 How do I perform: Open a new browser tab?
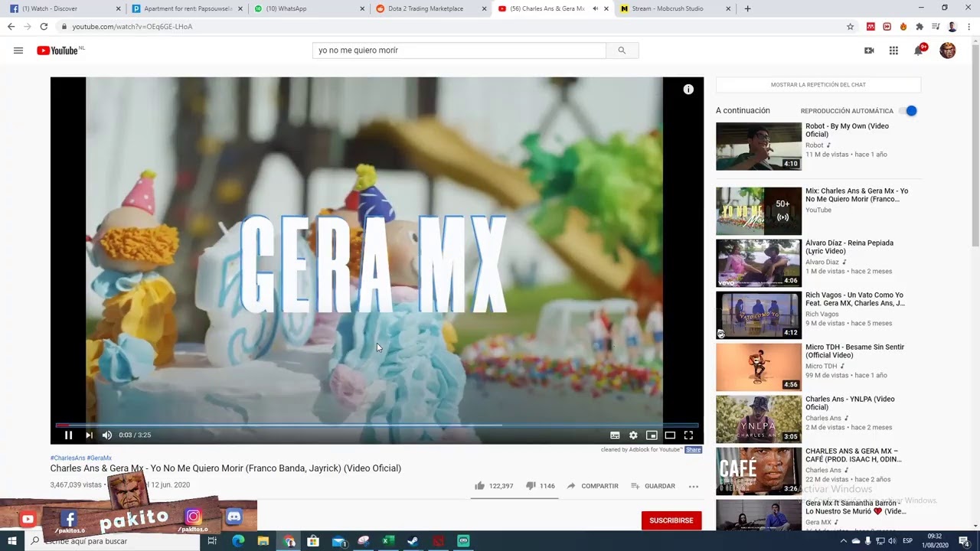coord(747,8)
